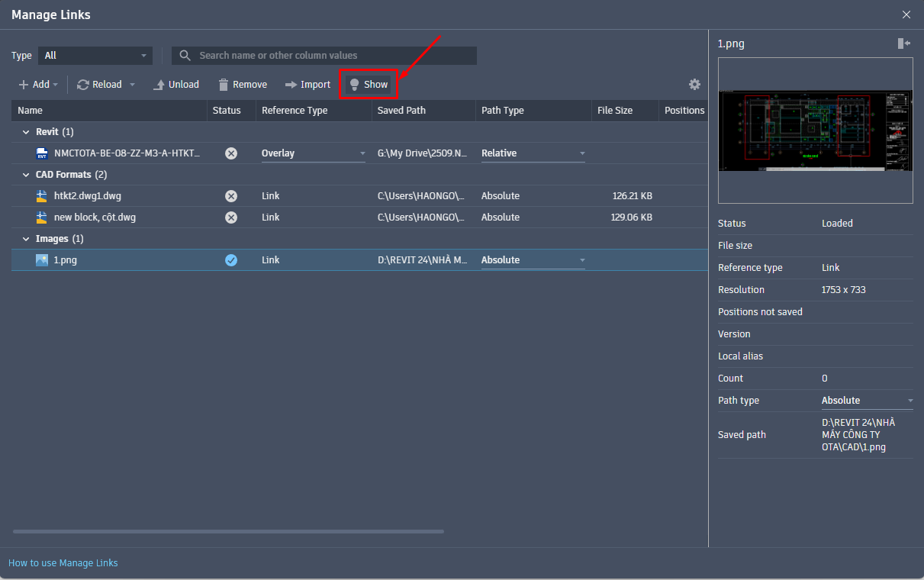The image size is (924, 580).
Task: Click the Add button in toolbar
Action: (x=34, y=85)
